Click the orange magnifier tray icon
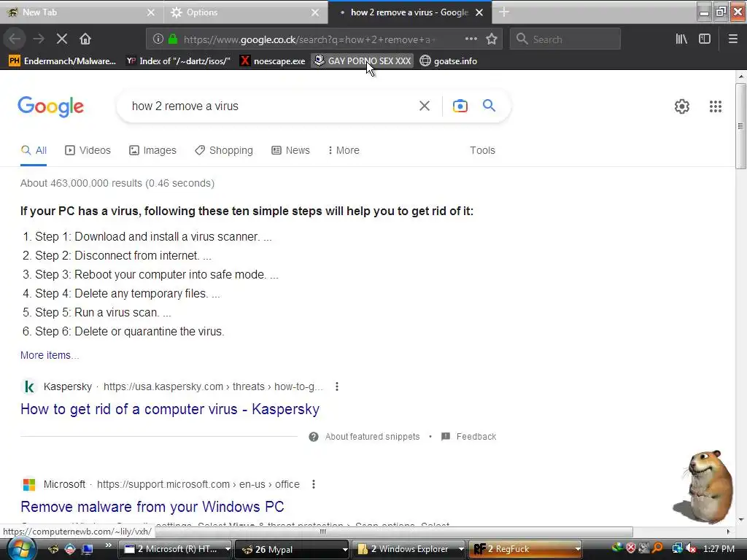Screen dimensions: 747x560 [657, 548]
